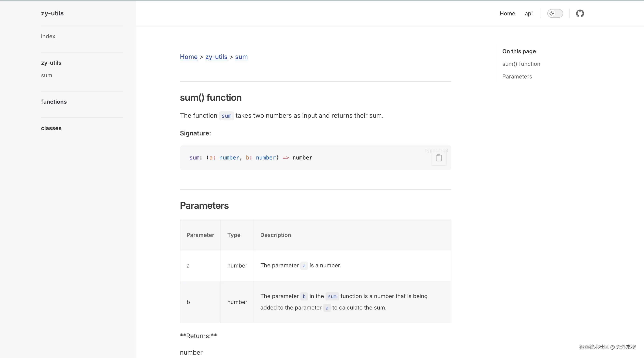Copy the sum signature code
The height and width of the screenshot is (358, 644).
pyautogui.click(x=438, y=158)
